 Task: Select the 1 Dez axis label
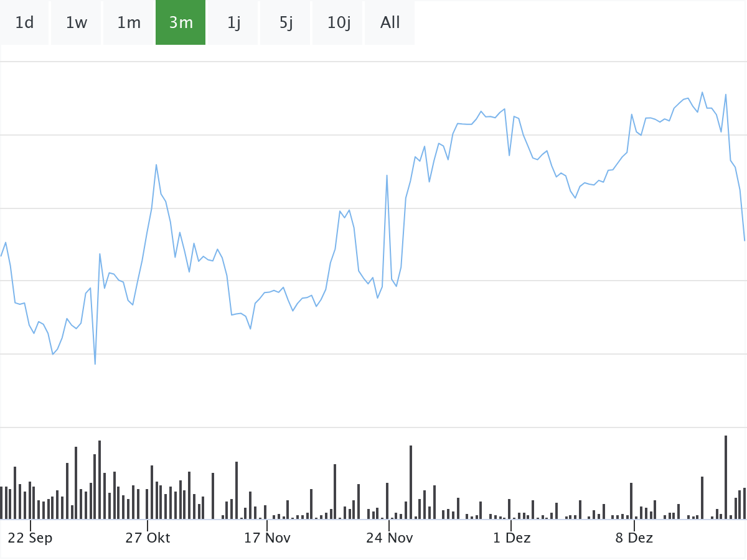coord(512,538)
